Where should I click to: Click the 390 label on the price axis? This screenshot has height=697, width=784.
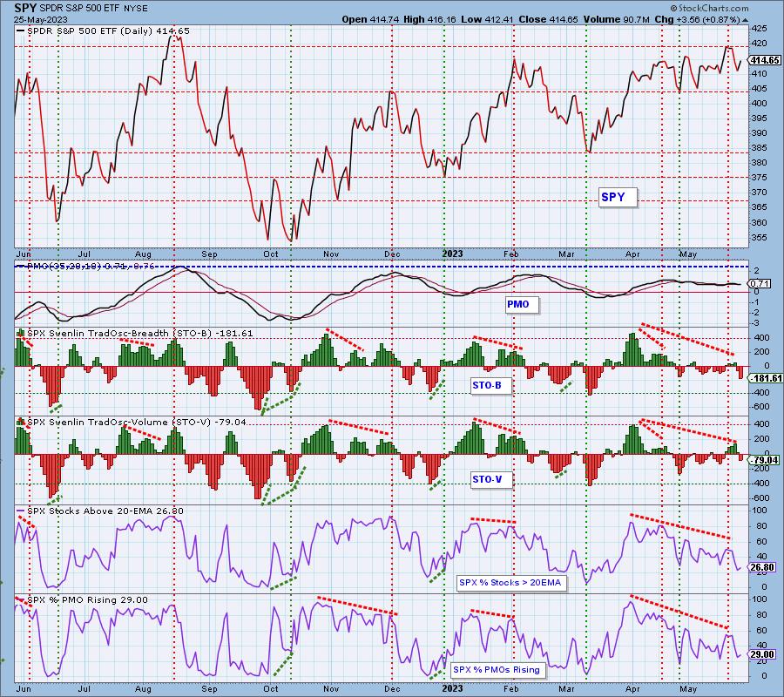759,133
